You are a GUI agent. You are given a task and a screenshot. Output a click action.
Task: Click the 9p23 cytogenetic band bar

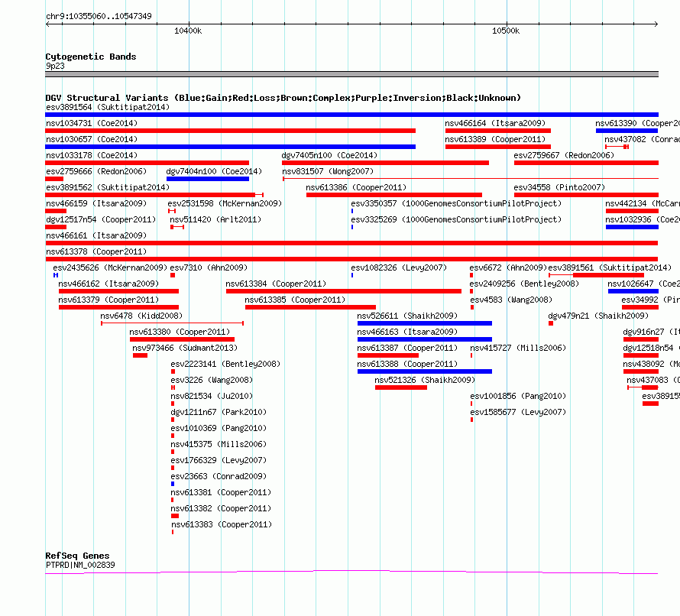351,74
